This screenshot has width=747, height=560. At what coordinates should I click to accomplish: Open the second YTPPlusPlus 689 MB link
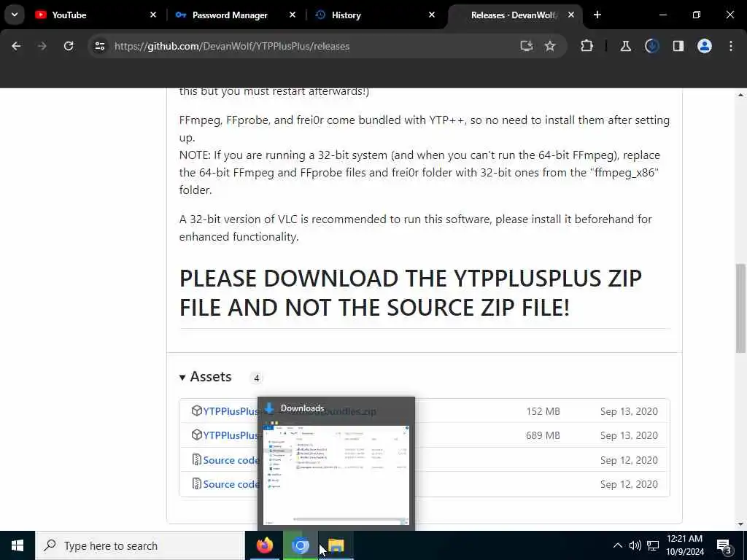tap(231, 435)
